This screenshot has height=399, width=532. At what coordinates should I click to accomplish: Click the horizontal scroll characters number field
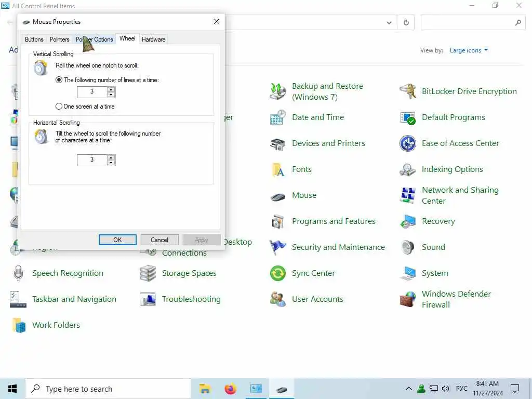[x=92, y=160]
